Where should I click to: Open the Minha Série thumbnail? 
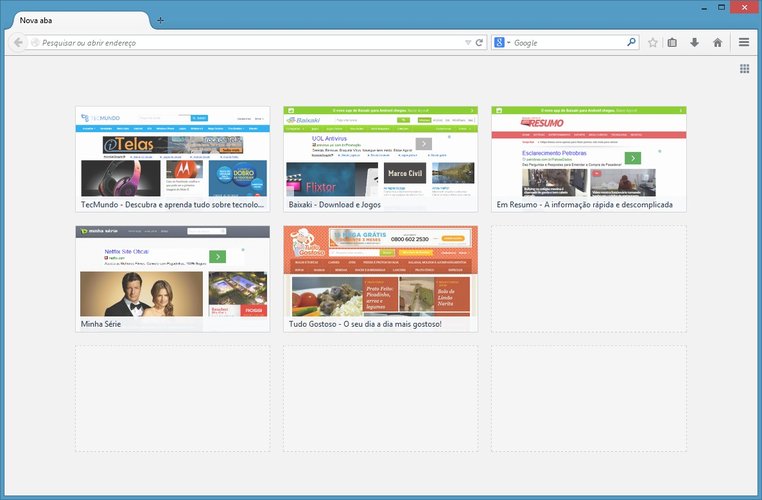point(173,279)
